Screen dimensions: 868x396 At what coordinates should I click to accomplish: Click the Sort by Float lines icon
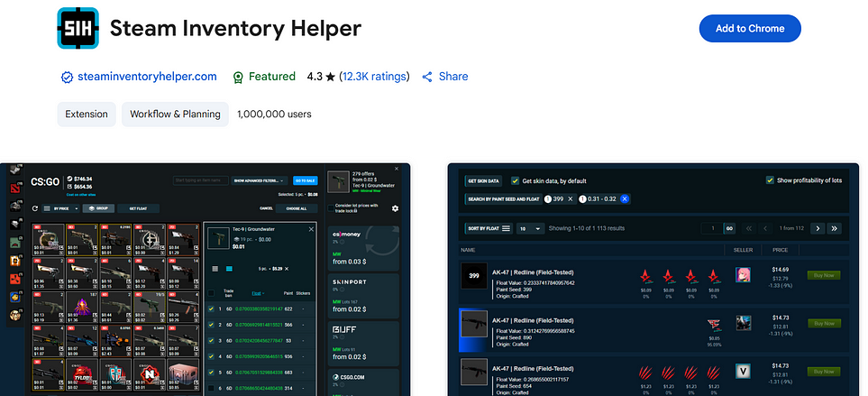pos(506,228)
